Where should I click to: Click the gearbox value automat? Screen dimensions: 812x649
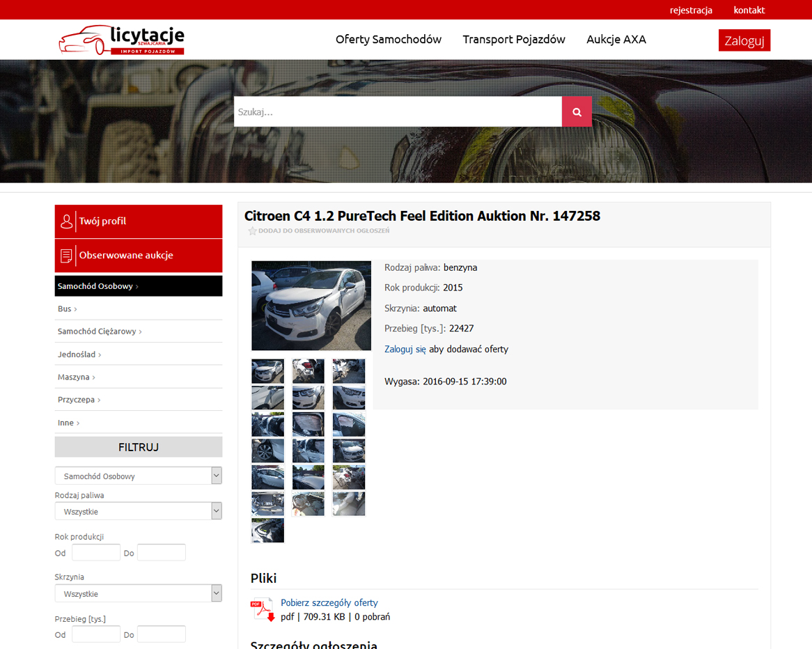click(439, 308)
